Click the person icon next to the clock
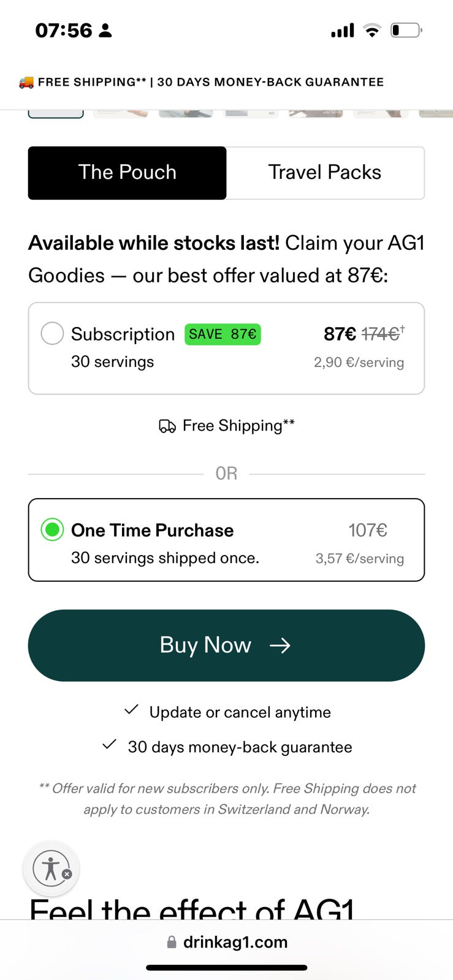 [105, 31]
